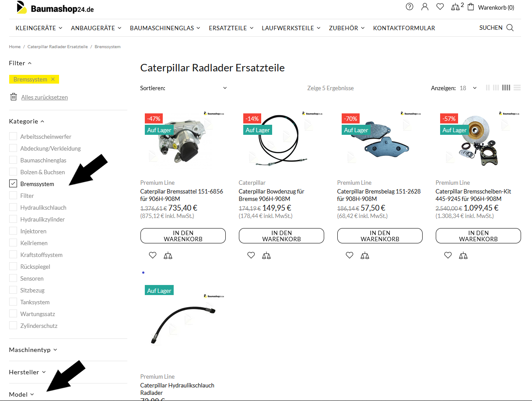
Task: Add Bremsbelag 151-2628 to wishlist
Action: point(349,255)
